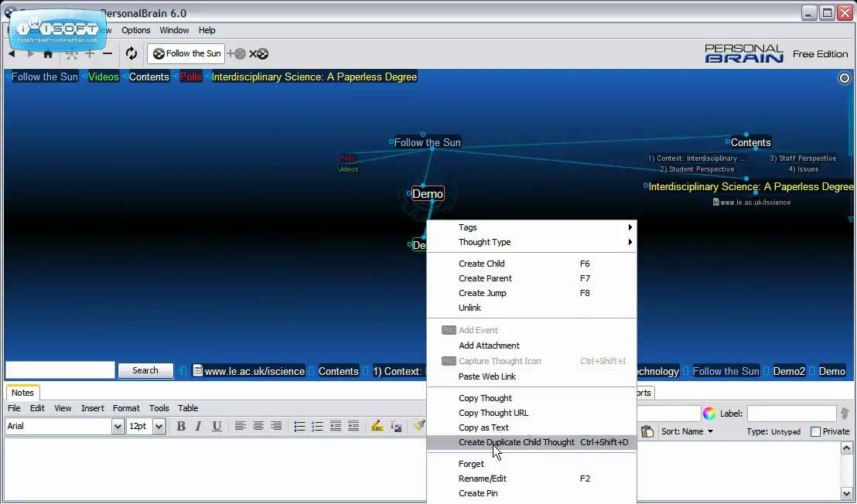Click the Videos pin in top bar
This screenshot has width=857, height=504.
click(x=104, y=77)
